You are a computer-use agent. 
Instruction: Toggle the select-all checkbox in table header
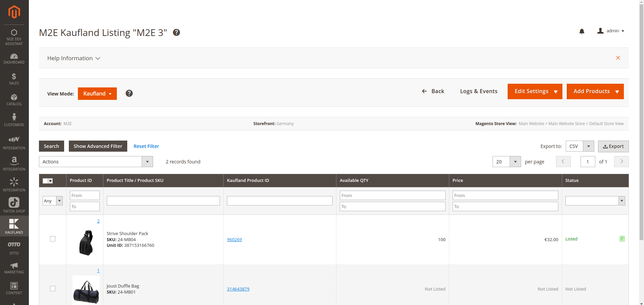tap(46, 181)
